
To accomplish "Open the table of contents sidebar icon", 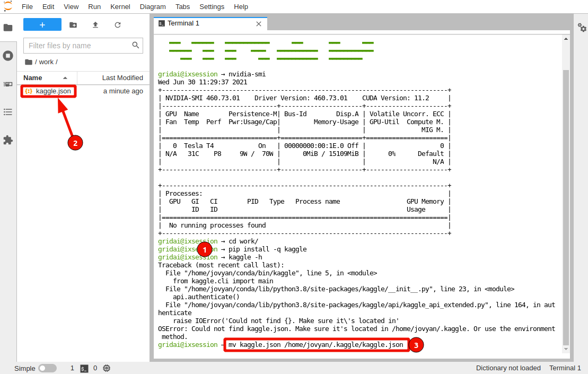I will pos(8,112).
